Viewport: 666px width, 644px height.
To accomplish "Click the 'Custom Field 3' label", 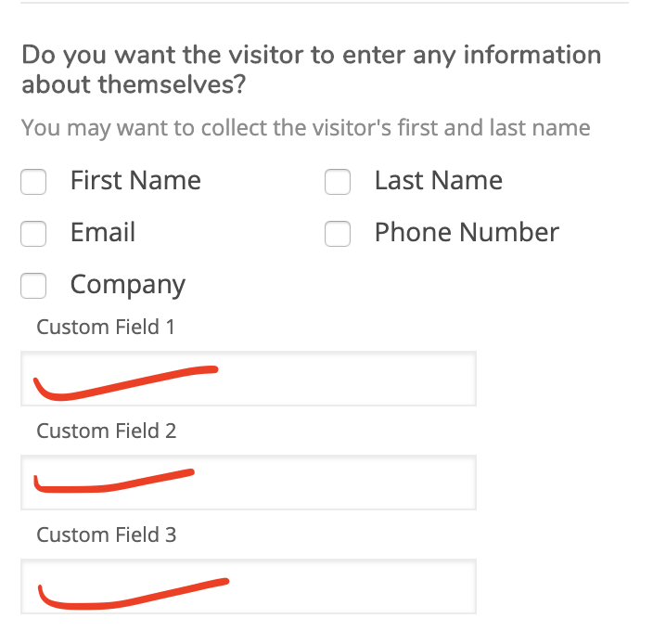I will tap(106, 535).
